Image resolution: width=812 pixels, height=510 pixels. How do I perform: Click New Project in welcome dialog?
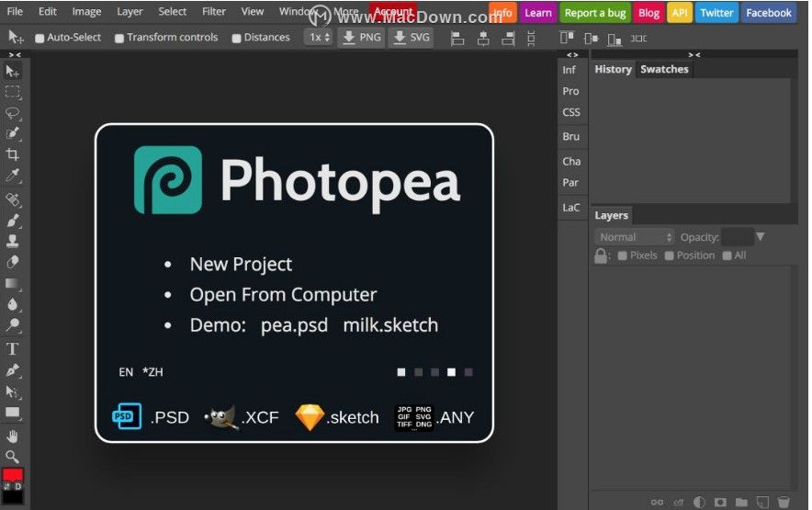point(241,265)
